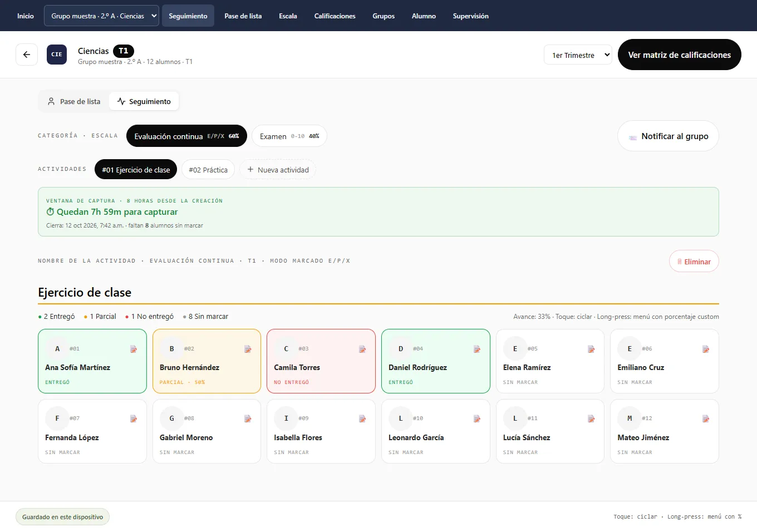Click note icon on Elena Ramírez card
This screenshot has height=532, width=757.
tap(591, 349)
